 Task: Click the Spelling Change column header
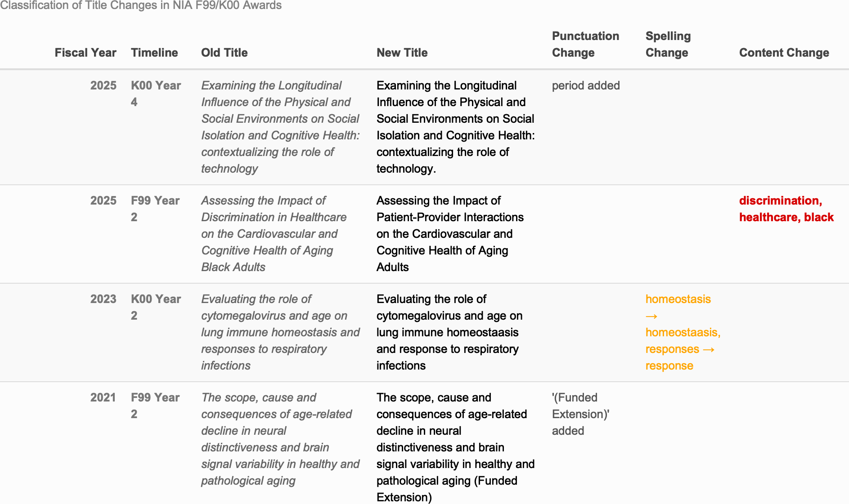click(668, 44)
